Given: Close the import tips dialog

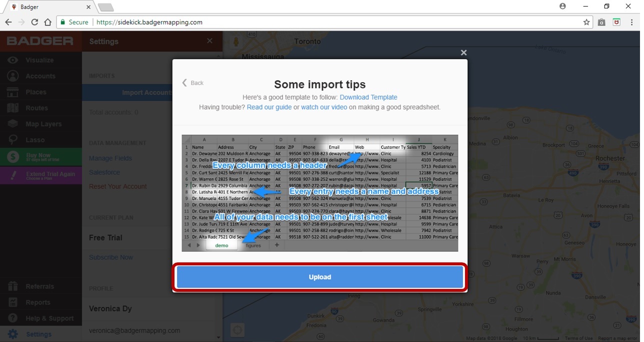Looking at the screenshot, I should 463,53.
